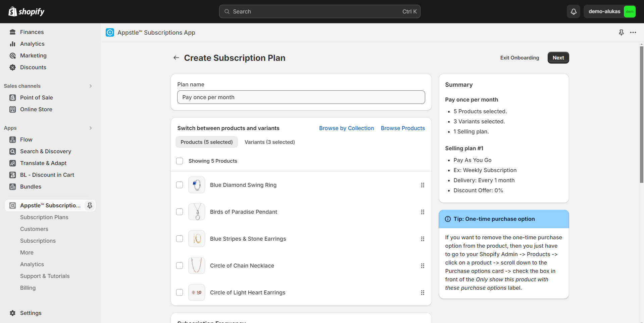Click the Plan name input field
Image resolution: width=644 pixels, height=323 pixels.
tap(301, 97)
